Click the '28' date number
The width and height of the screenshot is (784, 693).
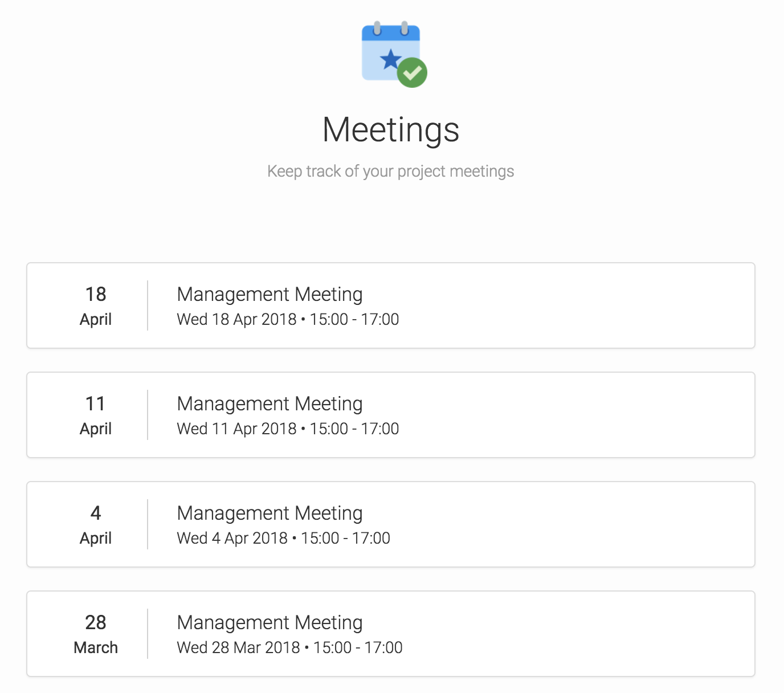[x=96, y=622]
